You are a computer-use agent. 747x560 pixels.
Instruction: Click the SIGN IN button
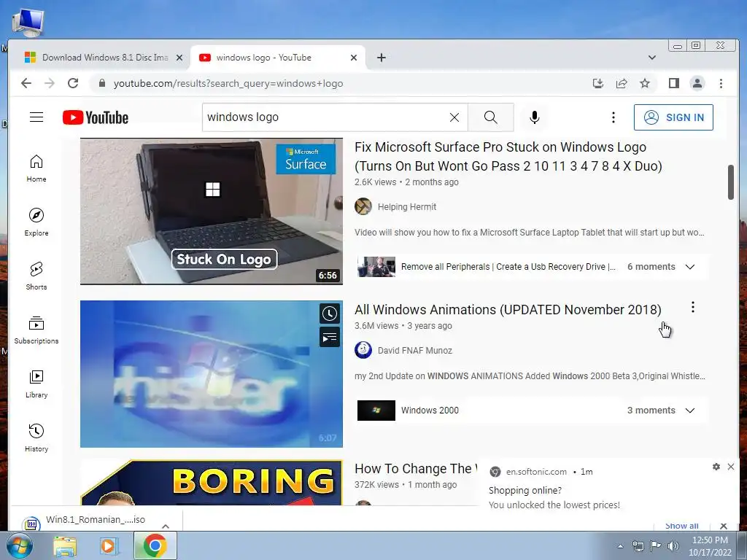[673, 117]
